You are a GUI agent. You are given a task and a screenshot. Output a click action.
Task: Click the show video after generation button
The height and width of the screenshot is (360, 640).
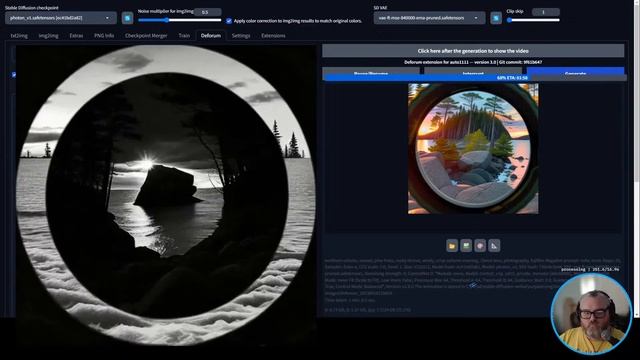(473, 51)
